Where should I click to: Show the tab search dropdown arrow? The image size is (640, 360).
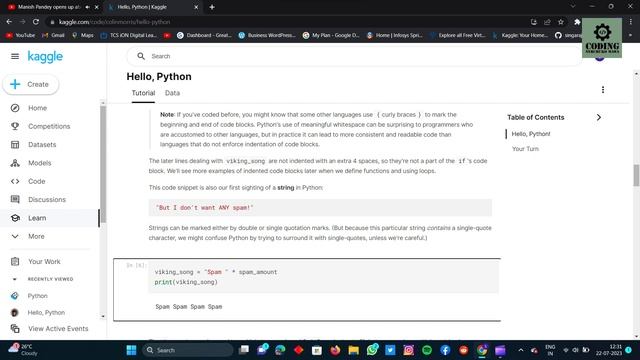(x=573, y=7)
